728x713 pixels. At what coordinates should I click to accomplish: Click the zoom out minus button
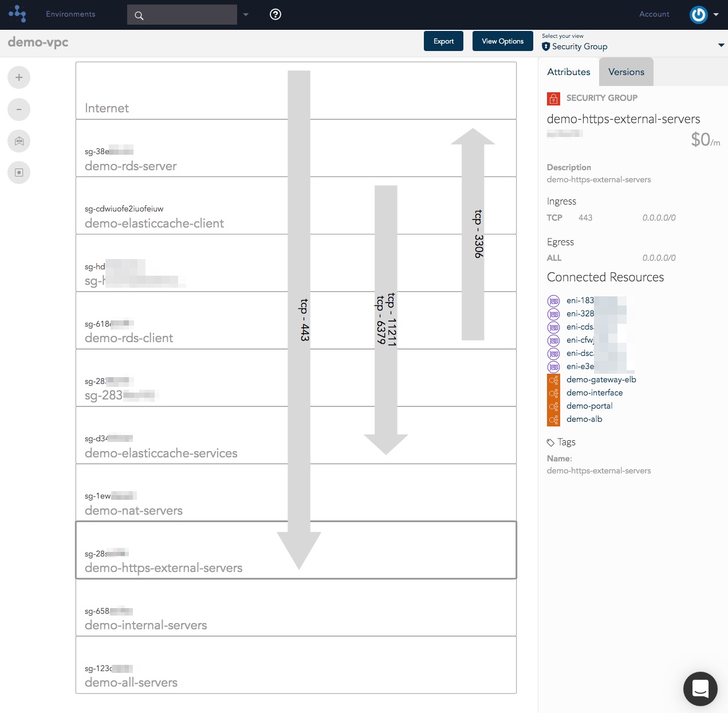(19, 109)
